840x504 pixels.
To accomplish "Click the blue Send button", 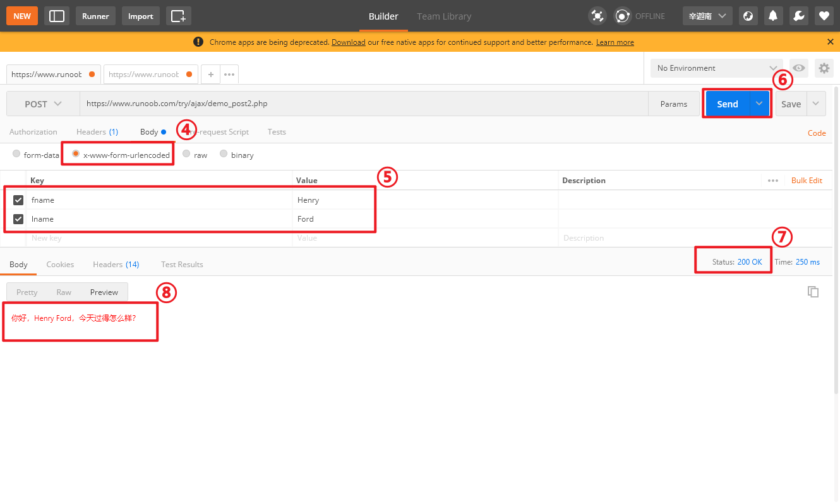I will 728,104.
